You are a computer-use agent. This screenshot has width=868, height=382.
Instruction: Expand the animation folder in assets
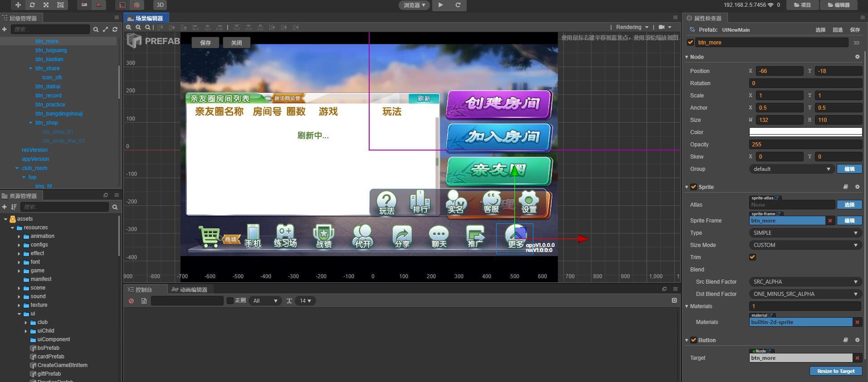pos(19,237)
